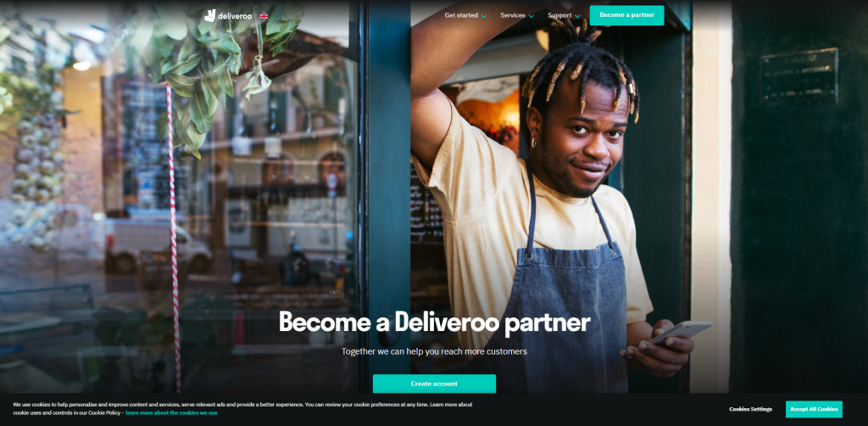This screenshot has width=868, height=426.
Task: Click the red-and-white striped twine in window
Action: [174, 238]
